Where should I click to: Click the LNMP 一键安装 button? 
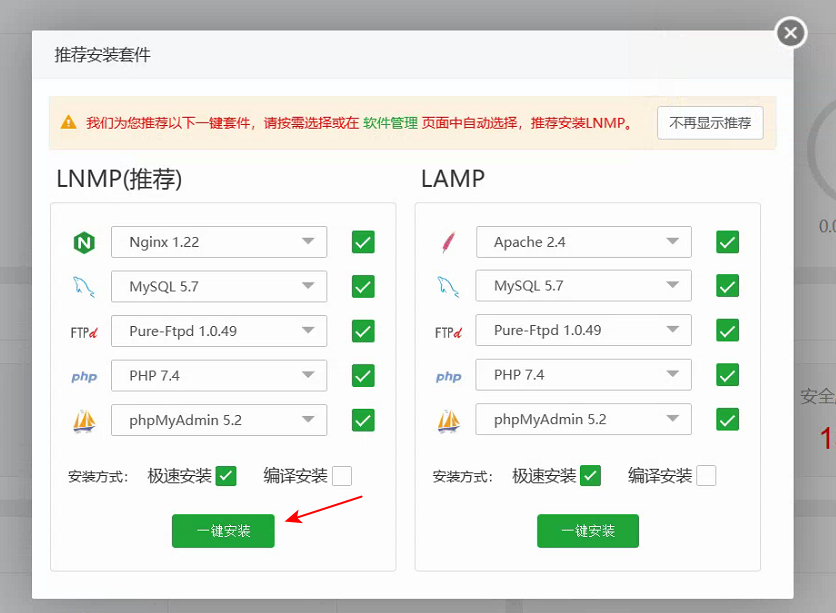[x=222, y=531]
